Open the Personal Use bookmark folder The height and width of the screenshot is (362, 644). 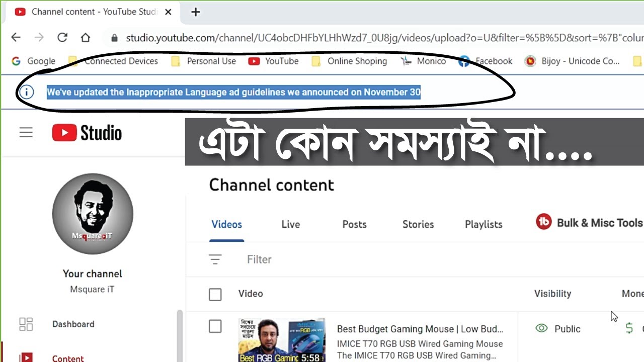(x=203, y=61)
